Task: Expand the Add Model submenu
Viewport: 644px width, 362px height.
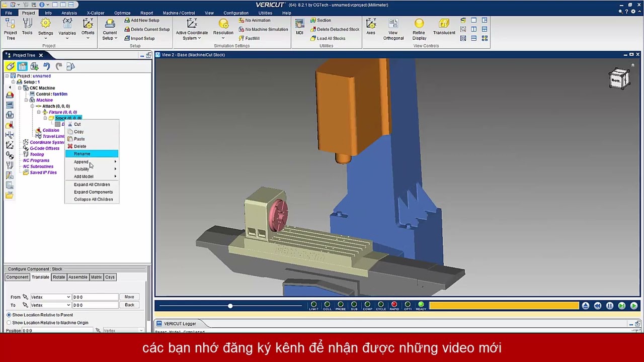Action: click(92, 176)
